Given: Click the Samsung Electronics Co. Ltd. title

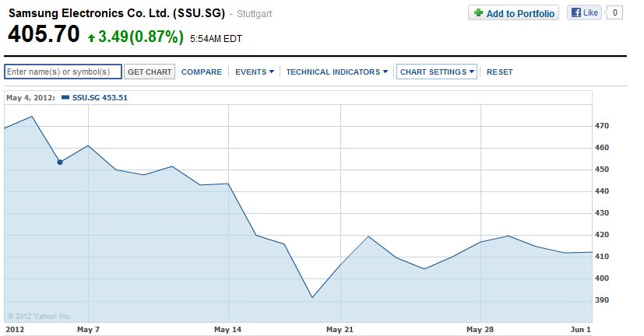Looking at the screenshot, I should [x=117, y=13].
